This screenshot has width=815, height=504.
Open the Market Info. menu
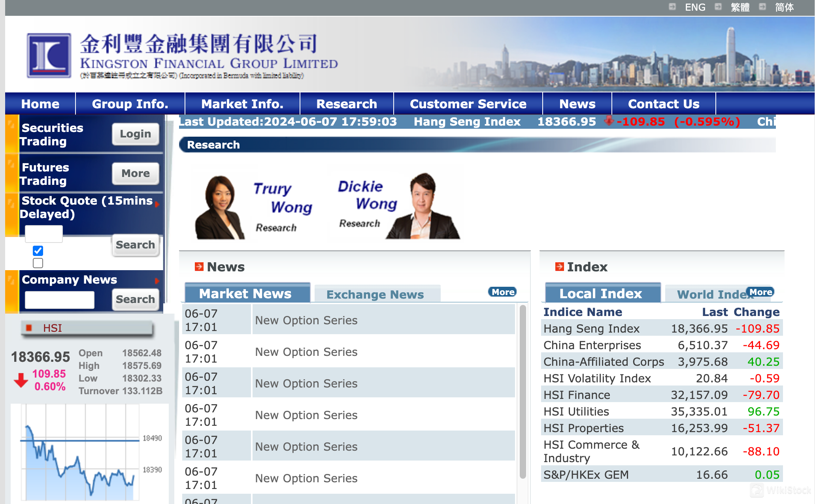point(242,104)
